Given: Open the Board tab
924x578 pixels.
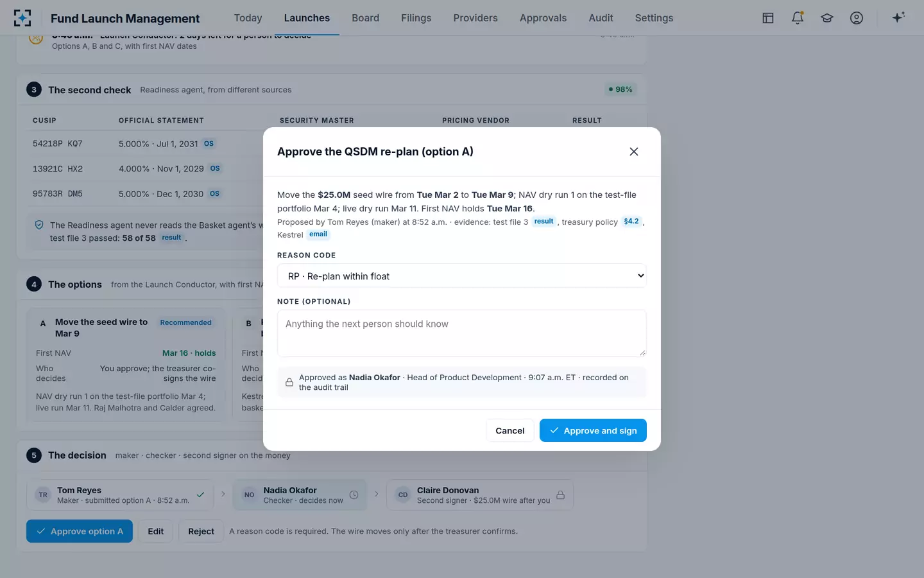Looking at the screenshot, I should (x=365, y=18).
